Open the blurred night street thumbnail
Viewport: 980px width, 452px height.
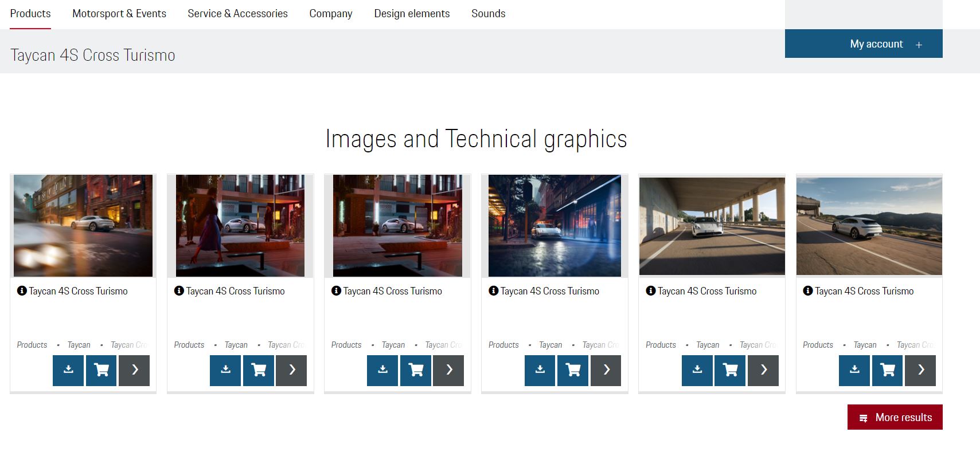83,226
